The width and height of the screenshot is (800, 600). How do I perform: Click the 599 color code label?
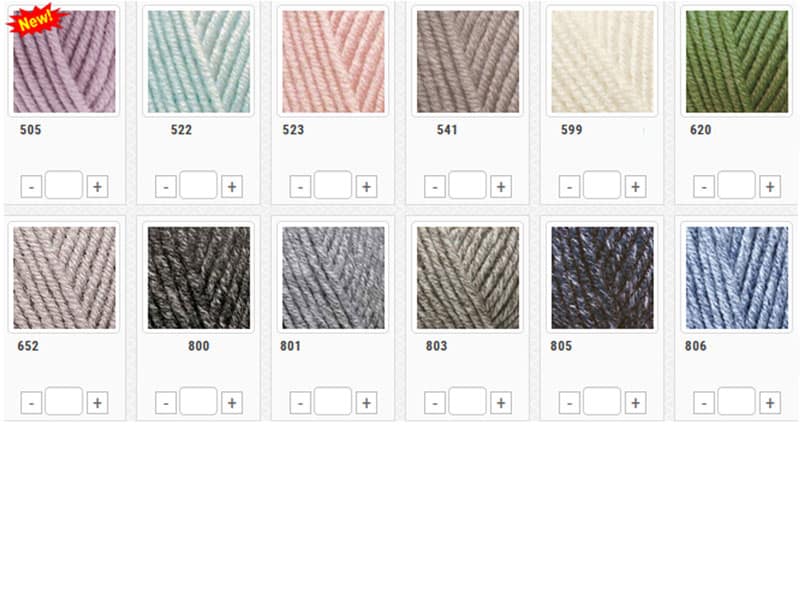click(x=571, y=130)
